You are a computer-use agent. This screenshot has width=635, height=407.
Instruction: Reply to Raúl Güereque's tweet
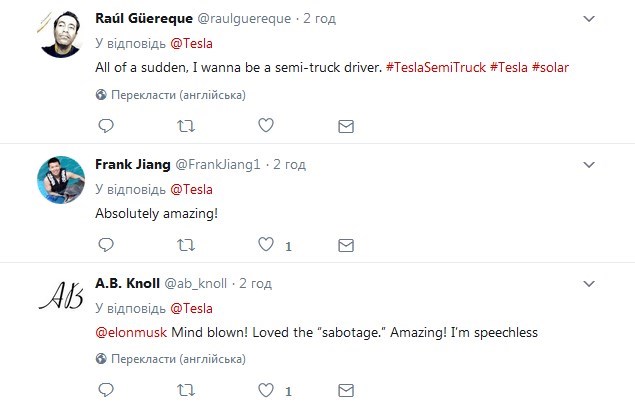coord(106,126)
